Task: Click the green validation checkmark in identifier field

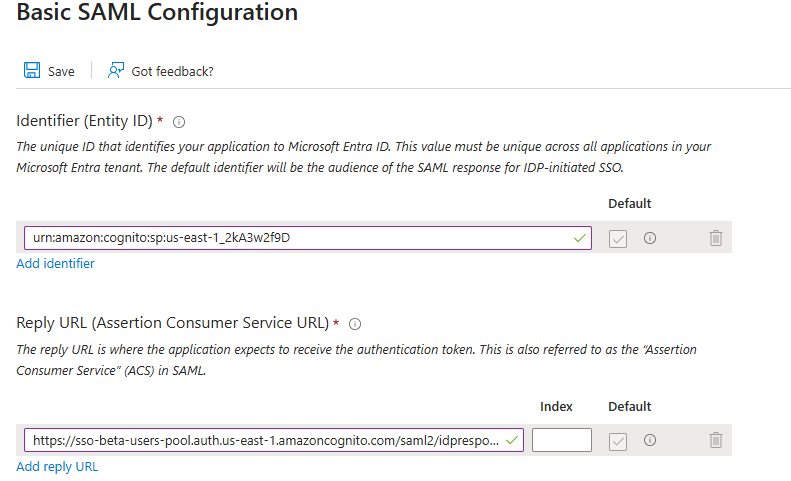Action: (580, 238)
